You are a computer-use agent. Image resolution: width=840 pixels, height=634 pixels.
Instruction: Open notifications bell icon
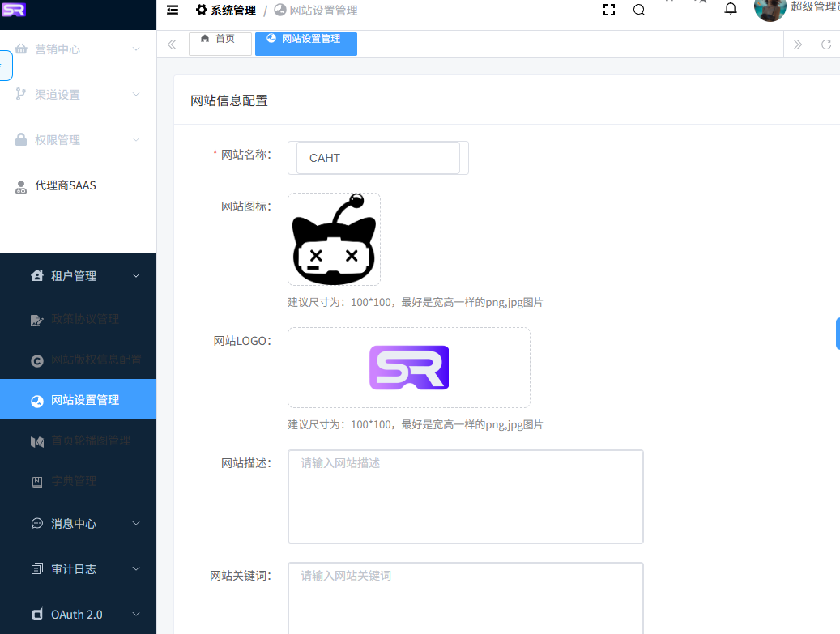click(x=730, y=10)
